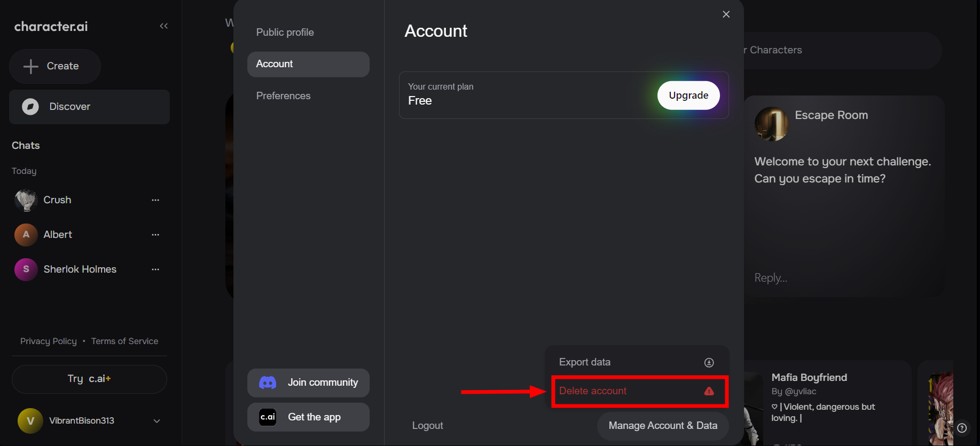Select the Account settings tab

pos(308,64)
